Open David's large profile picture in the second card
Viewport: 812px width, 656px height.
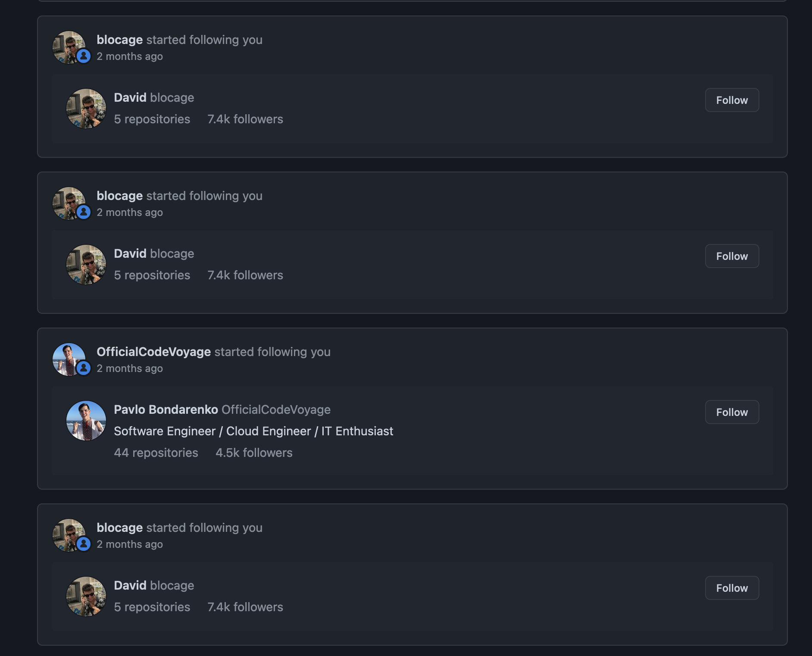pos(86,265)
